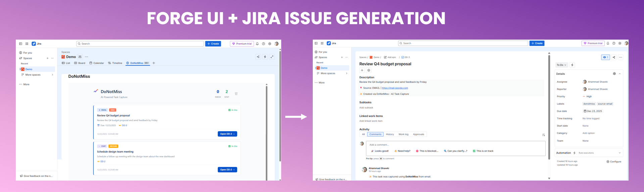Open the three-dot menu beside Demo title

pos(87,57)
